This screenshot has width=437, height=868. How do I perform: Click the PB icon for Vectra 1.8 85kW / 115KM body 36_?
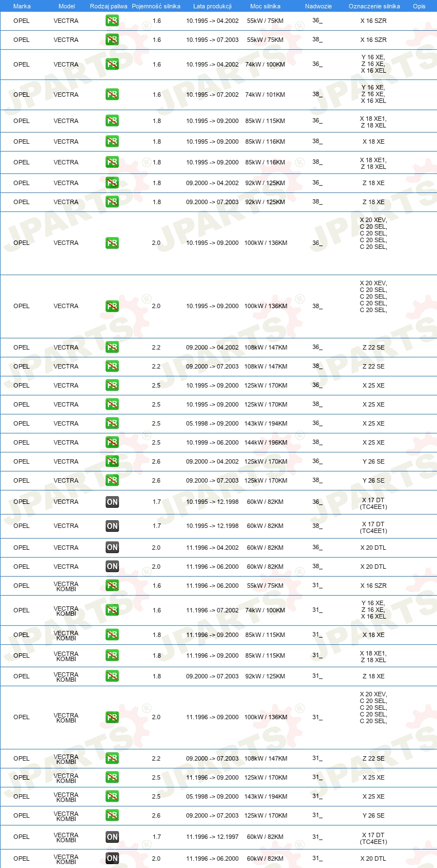click(112, 121)
